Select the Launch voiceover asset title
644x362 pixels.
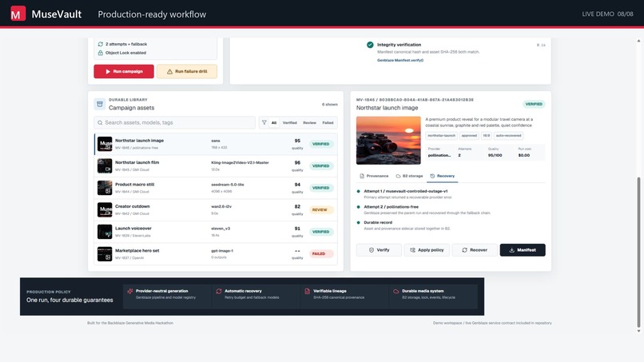(133, 229)
